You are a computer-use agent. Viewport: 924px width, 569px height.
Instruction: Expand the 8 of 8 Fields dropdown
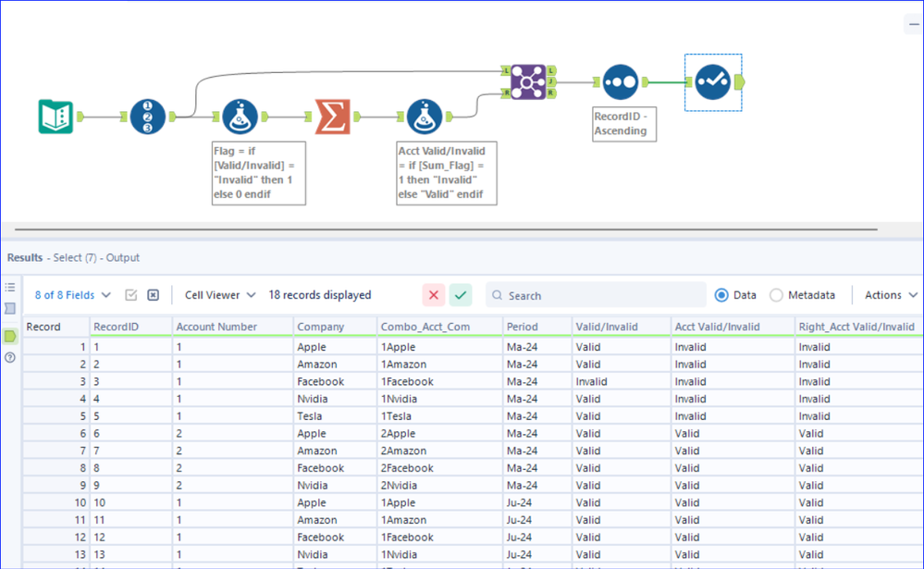click(72, 295)
